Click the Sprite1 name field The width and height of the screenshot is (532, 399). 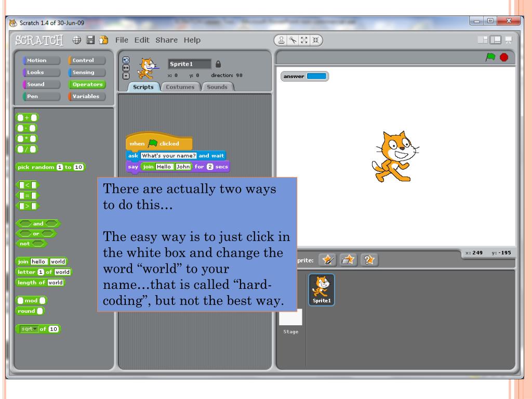point(189,64)
